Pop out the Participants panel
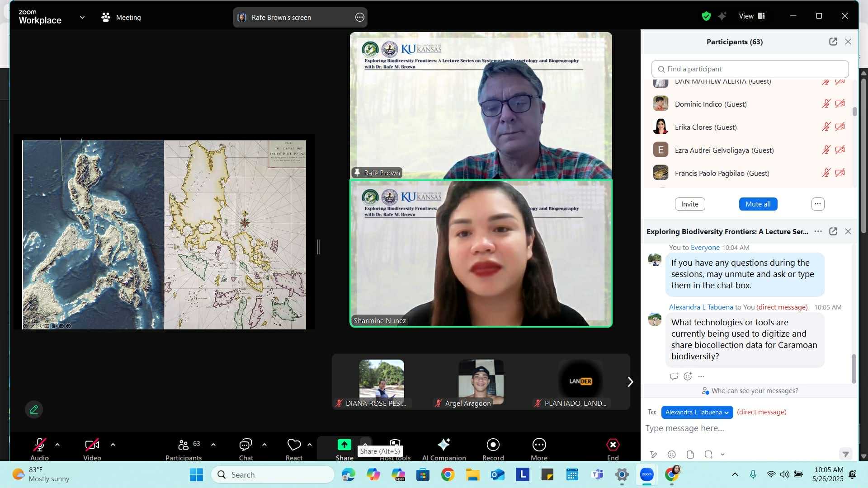The image size is (868, 488). click(x=833, y=42)
